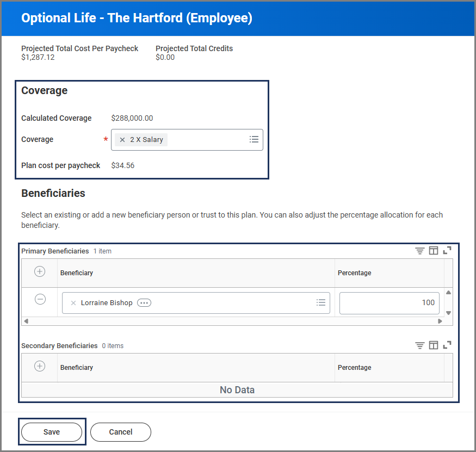Open related actions for Lorraine Bishop

[x=144, y=303]
